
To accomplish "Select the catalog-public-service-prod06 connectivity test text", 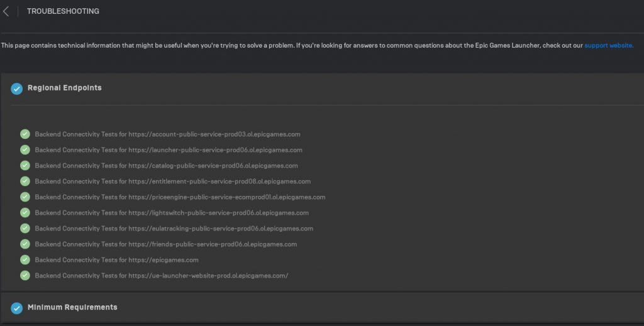I will (166, 166).
